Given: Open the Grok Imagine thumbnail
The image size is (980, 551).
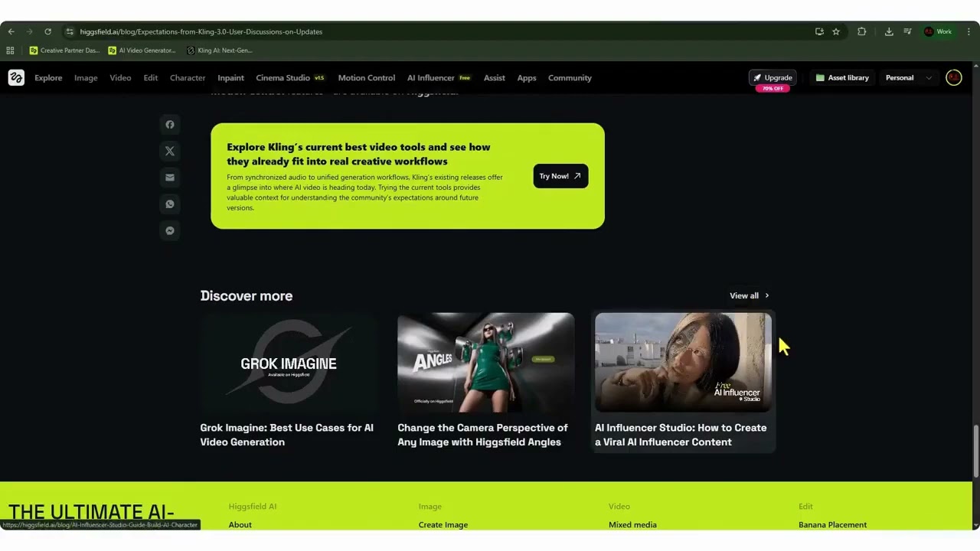Looking at the screenshot, I should click(x=289, y=363).
